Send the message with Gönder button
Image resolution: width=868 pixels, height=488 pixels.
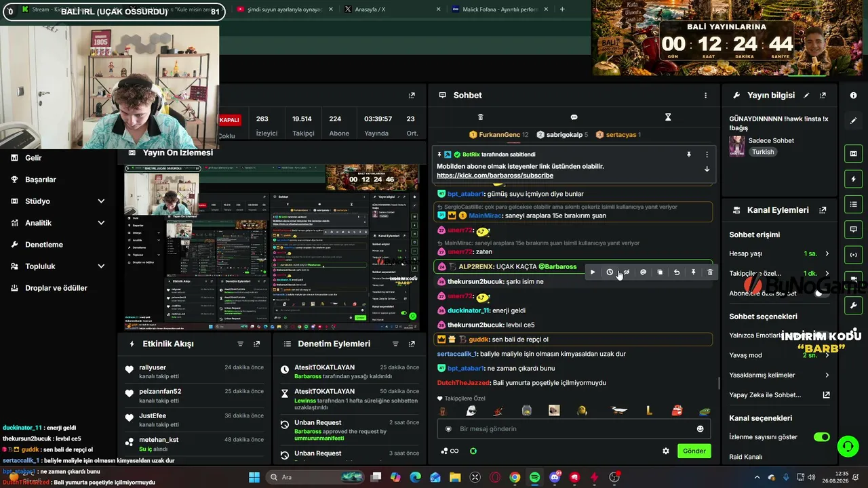coord(694,451)
